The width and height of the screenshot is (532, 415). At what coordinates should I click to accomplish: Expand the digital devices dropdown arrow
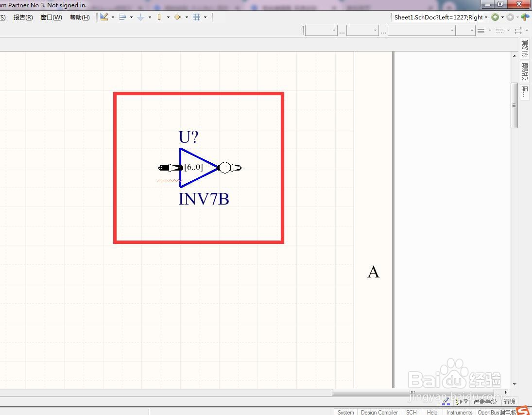point(168,17)
